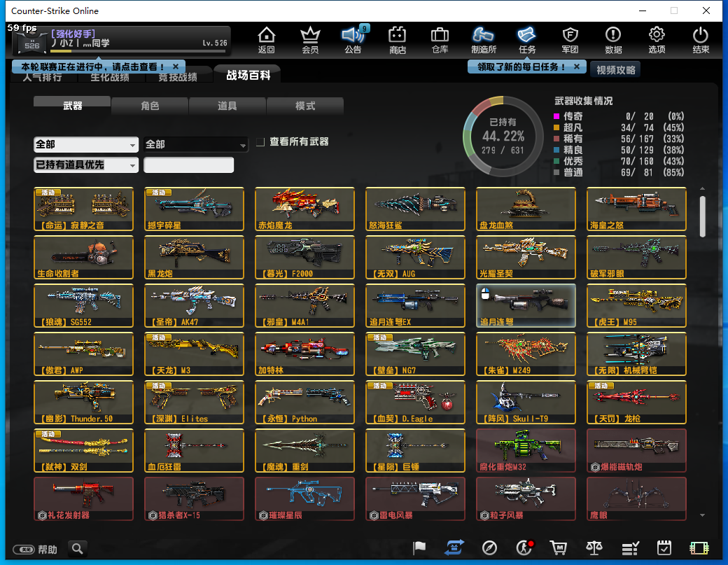This screenshot has height=565, width=728.
Task: Switch to the 模式 tab
Action: coord(305,106)
